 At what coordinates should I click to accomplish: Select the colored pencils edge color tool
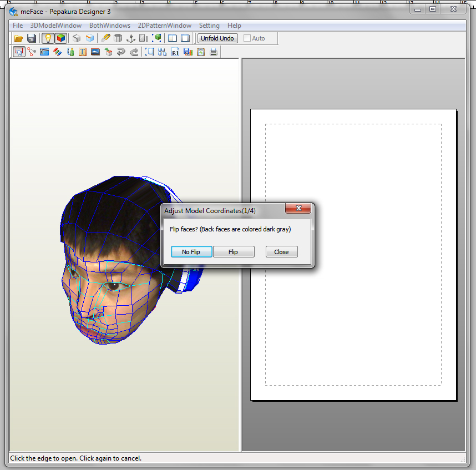[x=57, y=52]
